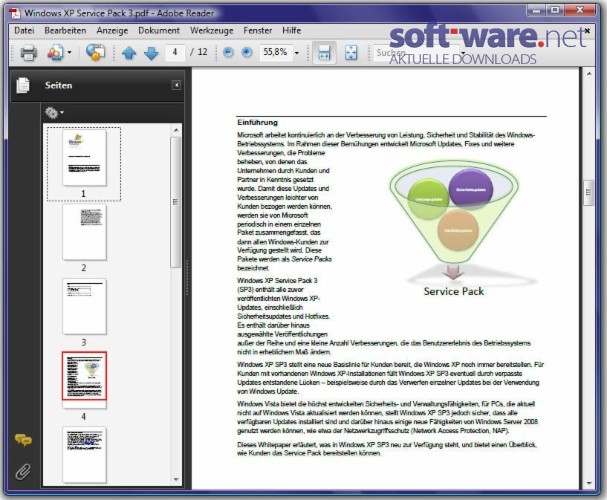
Task: Click the thumbnail panel scroll down arrow
Action: (x=176, y=480)
